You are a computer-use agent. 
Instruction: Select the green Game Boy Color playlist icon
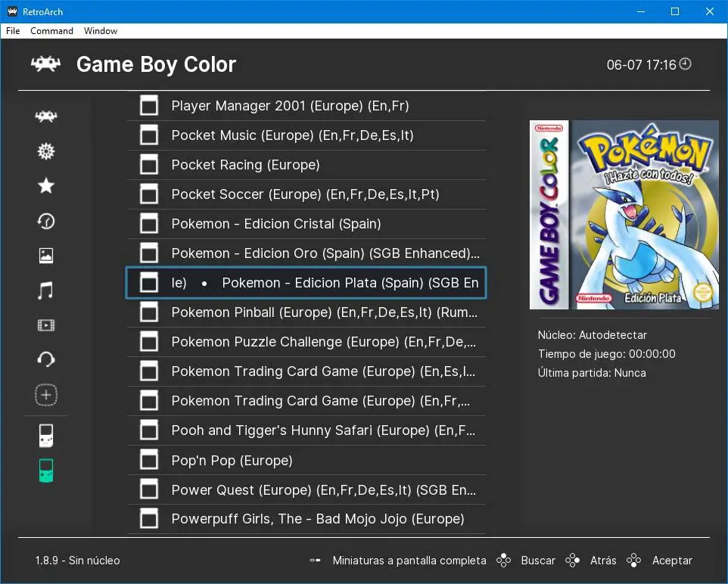(46, 471)
